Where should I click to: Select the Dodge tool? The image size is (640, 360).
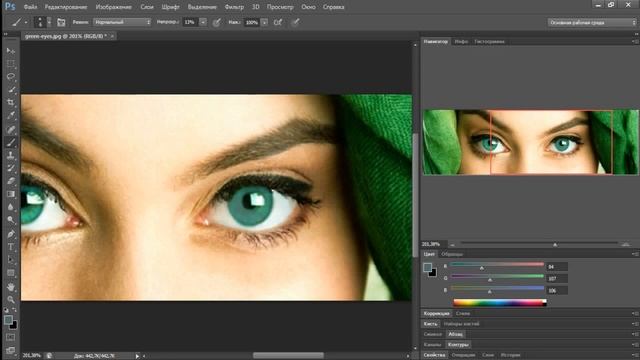[x=11, y=220]
